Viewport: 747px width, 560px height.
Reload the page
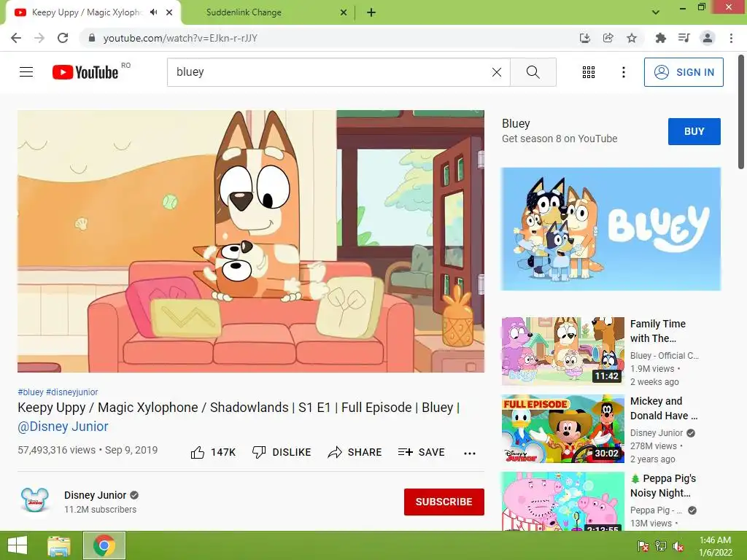(x=63, y=38)
